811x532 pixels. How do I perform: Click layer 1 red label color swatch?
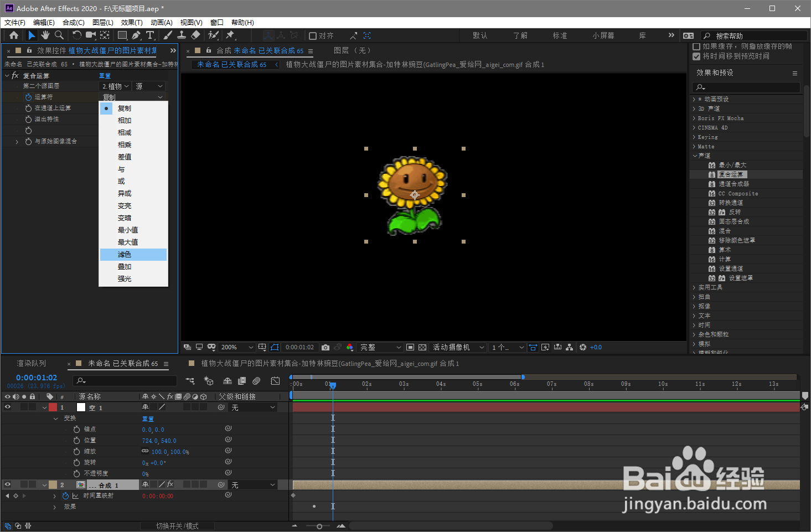53,407
